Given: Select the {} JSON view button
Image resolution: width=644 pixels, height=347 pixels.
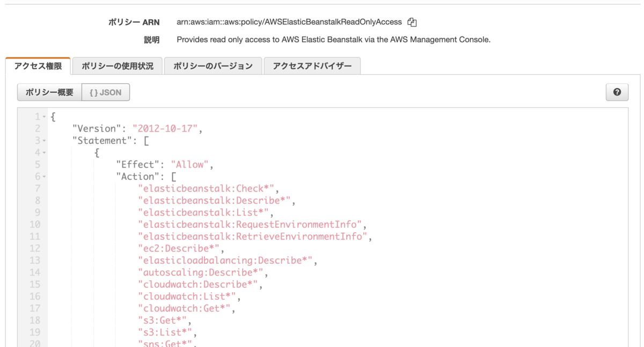Looking at the screenshot, I should (106, 92).
